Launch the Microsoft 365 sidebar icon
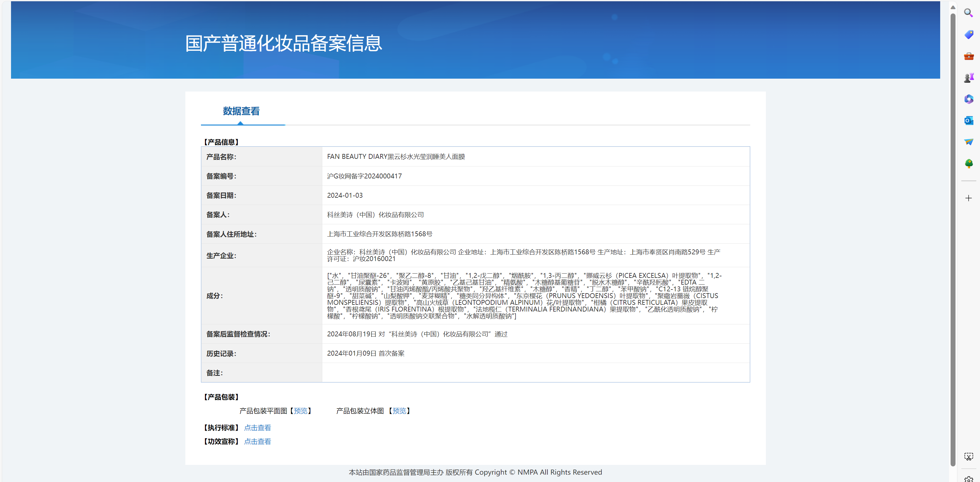The image size is (980, 482). click(968, 99)
